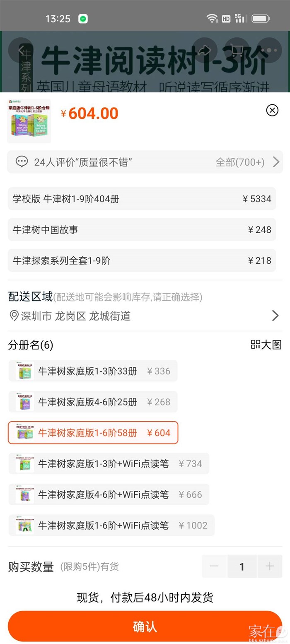290x644 pixels.
Task: Click the product cover thumbnail
Action: point(29,121)
